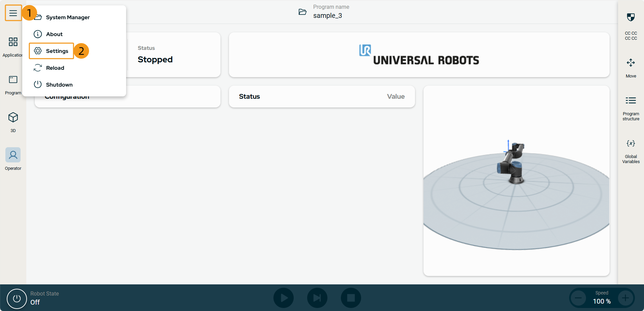Select Shutdown menu entry
644x311 pixels.
pos(59,85)
